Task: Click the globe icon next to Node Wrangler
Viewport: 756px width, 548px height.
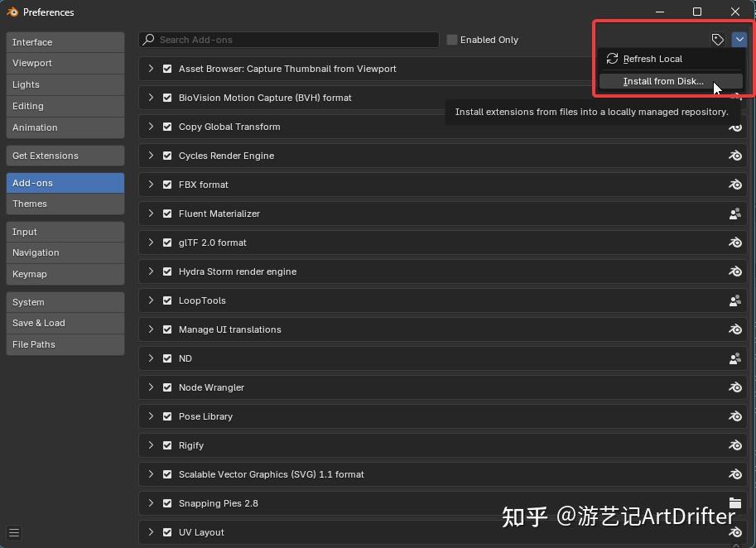Action: [735, 387]
